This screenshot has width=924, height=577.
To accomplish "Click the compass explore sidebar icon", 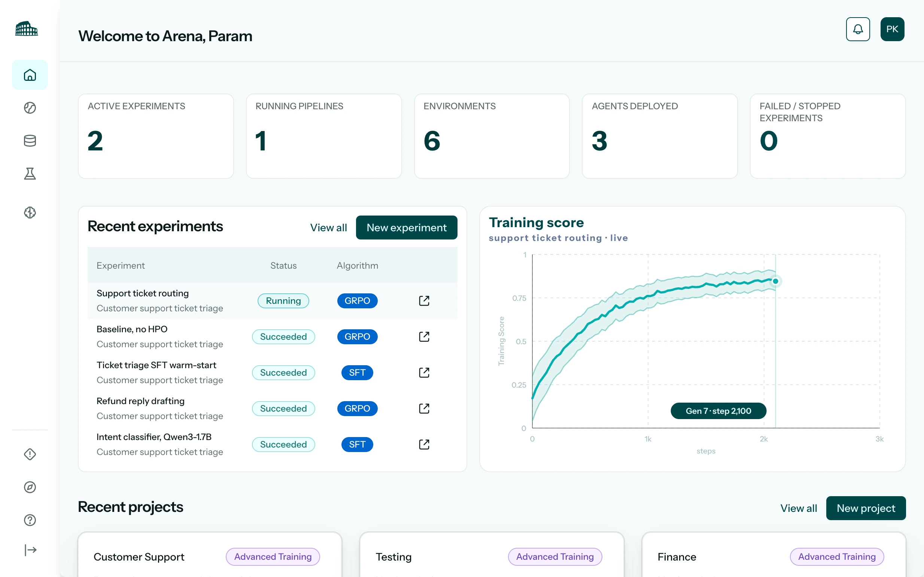I will 30,487.
